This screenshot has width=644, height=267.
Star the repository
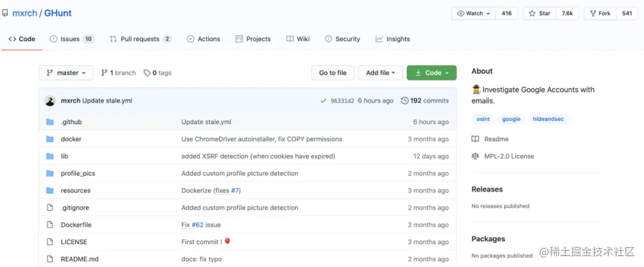(x=539, y=14)
